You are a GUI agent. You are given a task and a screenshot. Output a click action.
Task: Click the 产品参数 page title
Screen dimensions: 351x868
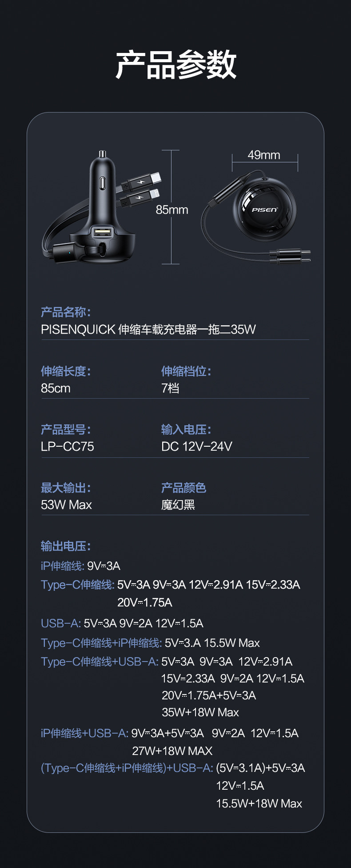click(x=175, y=65)
